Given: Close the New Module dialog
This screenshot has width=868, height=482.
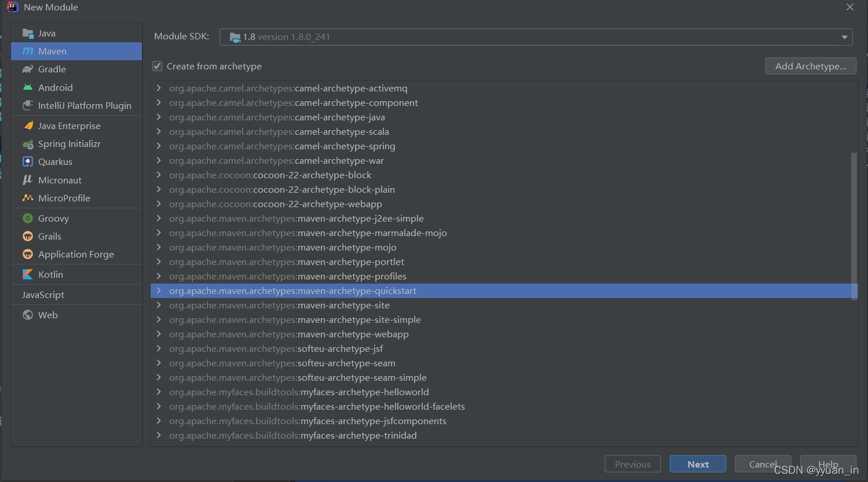Looking at the screenshot, I should coord(849,7).
